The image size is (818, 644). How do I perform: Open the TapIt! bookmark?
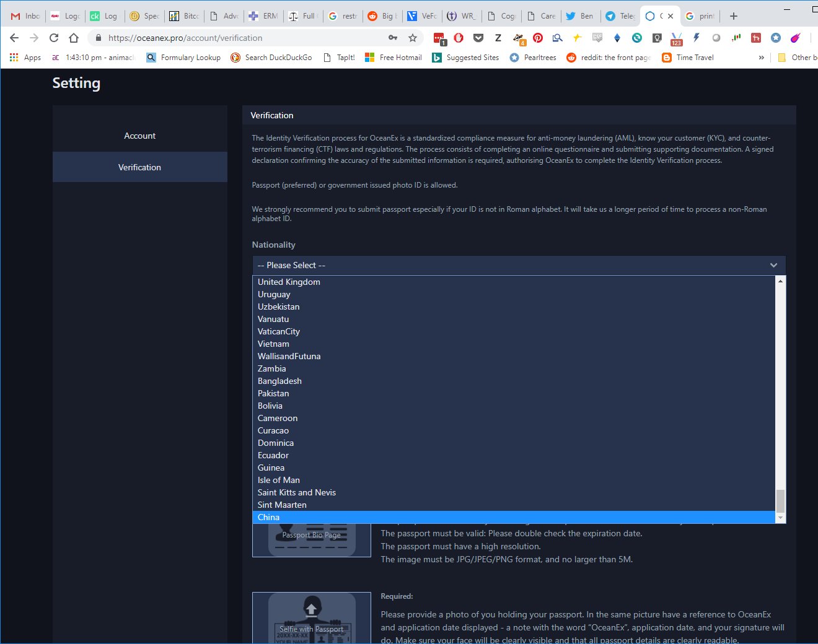(x=340, y=58)
